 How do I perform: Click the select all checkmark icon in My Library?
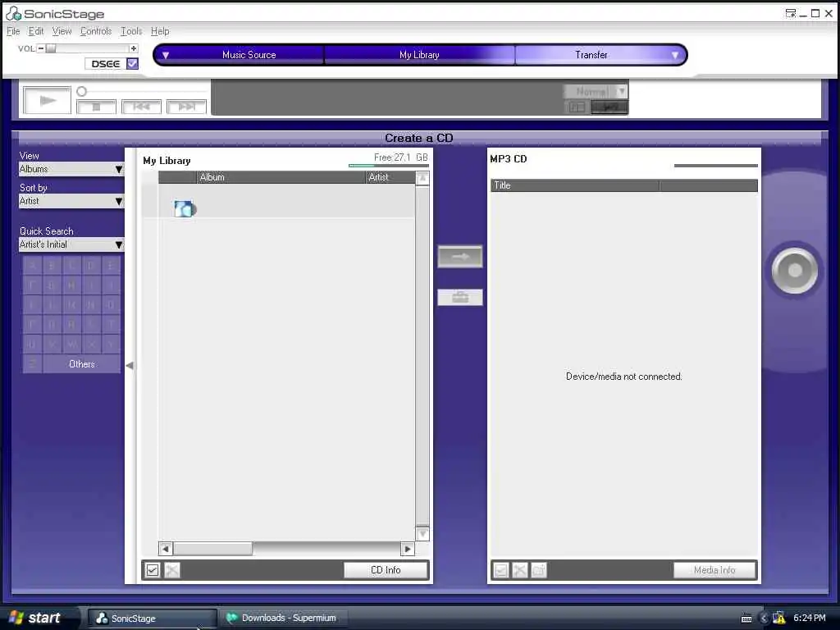pos(153,570)
